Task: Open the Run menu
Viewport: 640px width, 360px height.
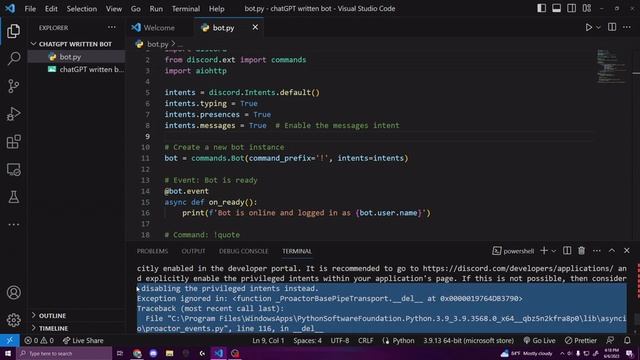Action: [x=156, y=9]
